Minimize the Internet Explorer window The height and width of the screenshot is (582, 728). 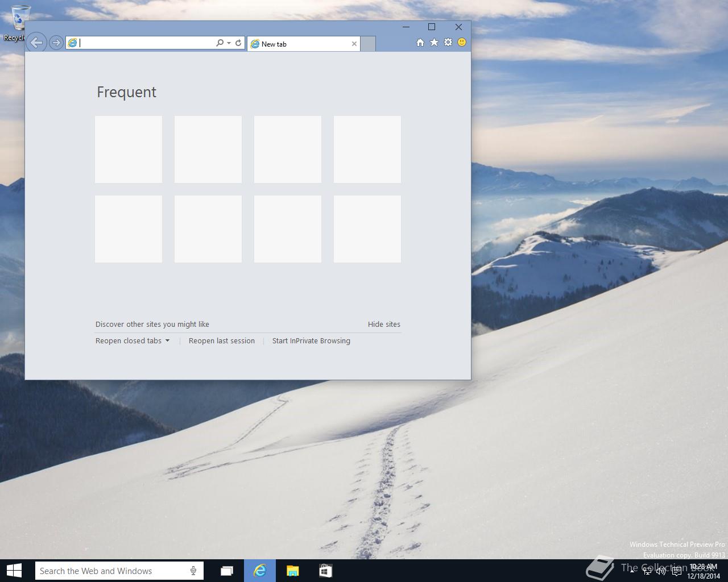[406, 27]
